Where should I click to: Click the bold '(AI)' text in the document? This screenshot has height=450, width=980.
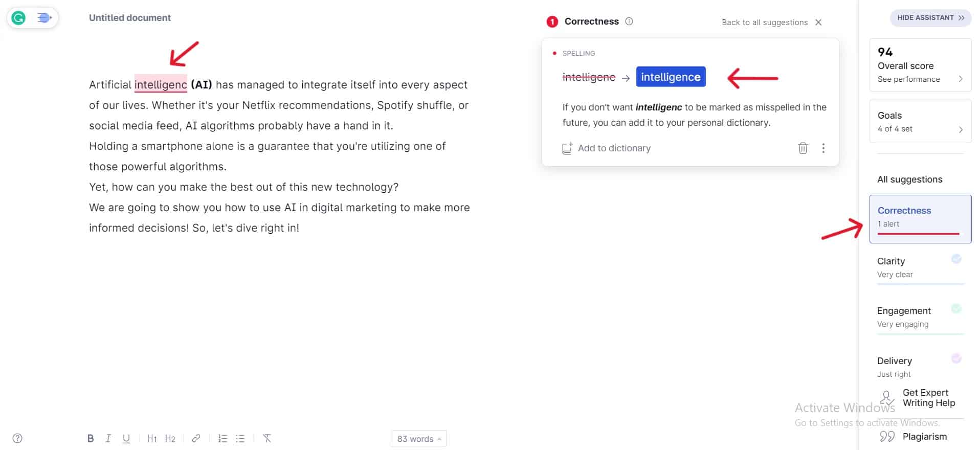202,84
